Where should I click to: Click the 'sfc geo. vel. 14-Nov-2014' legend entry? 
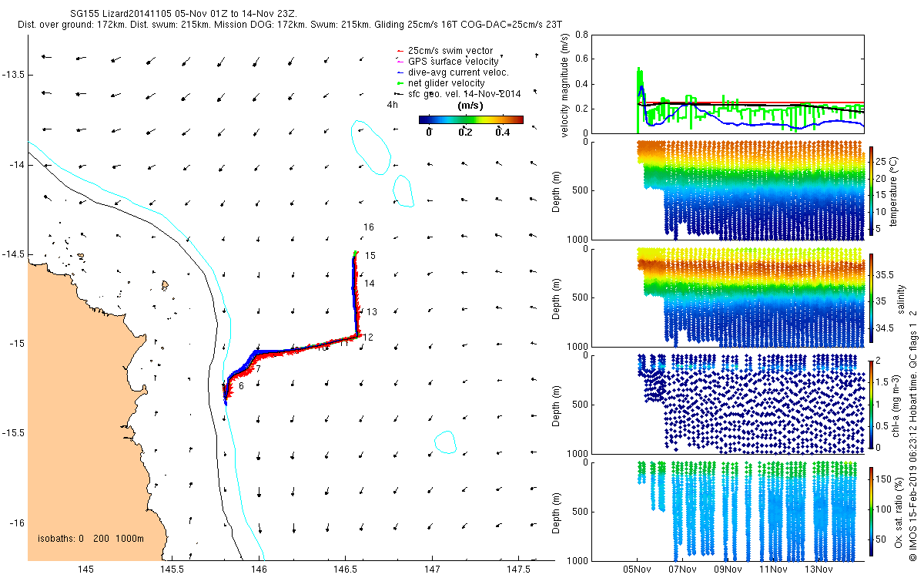pyautogui.click(x=464, y=93)
